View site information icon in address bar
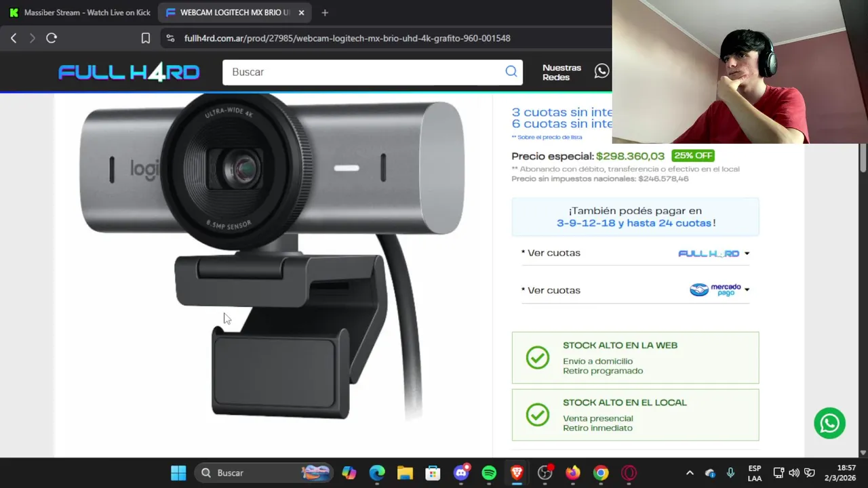 click(170, 38)
